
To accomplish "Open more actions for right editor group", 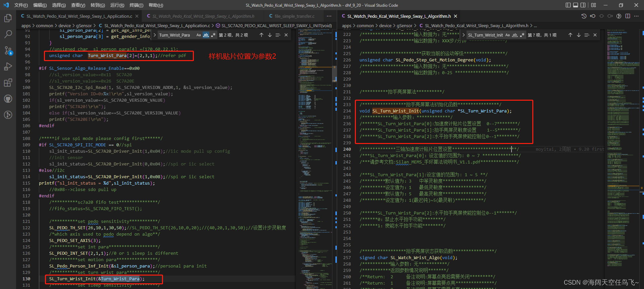I will pyautogui.click(x=636, y=16).
